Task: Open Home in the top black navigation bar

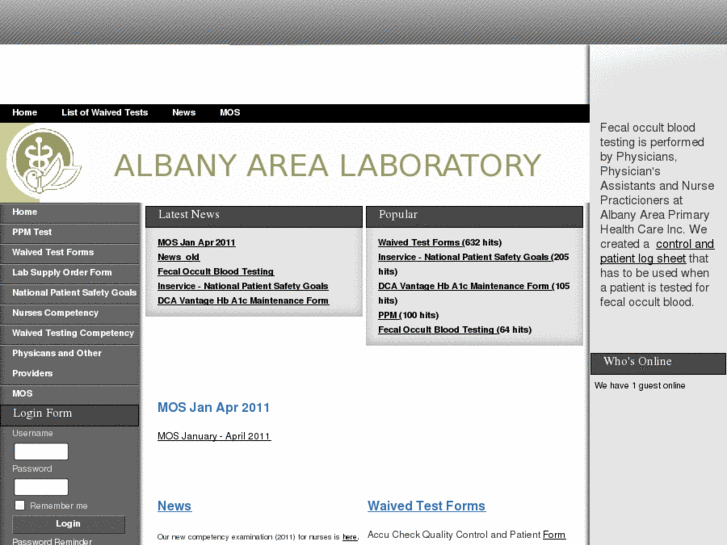Action: coord(25,113)
